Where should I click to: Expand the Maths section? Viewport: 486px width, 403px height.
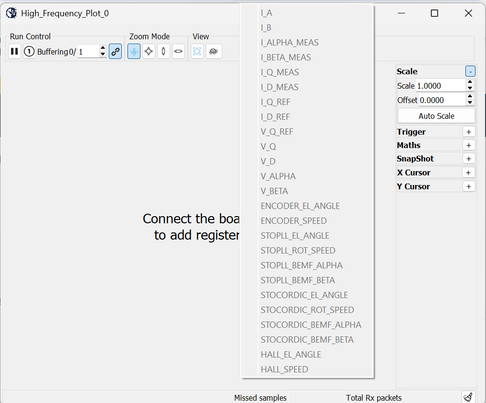(x=468, y=145)
